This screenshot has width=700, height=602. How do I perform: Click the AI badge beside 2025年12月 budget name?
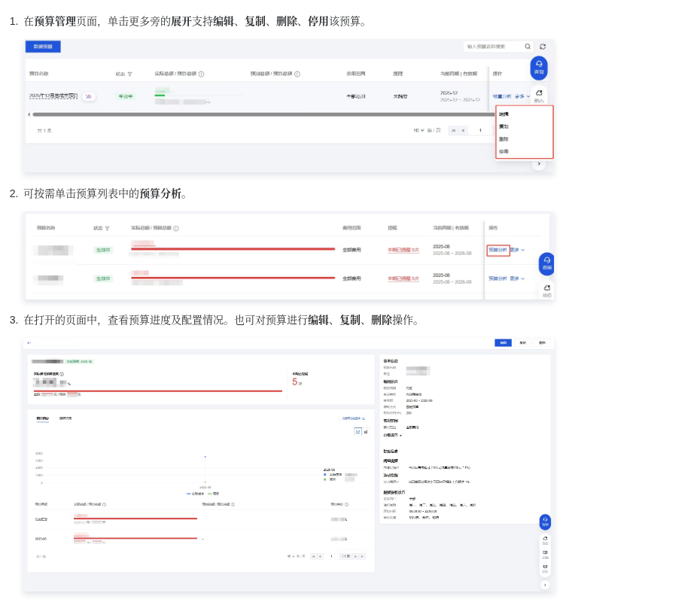click(89, 96)
